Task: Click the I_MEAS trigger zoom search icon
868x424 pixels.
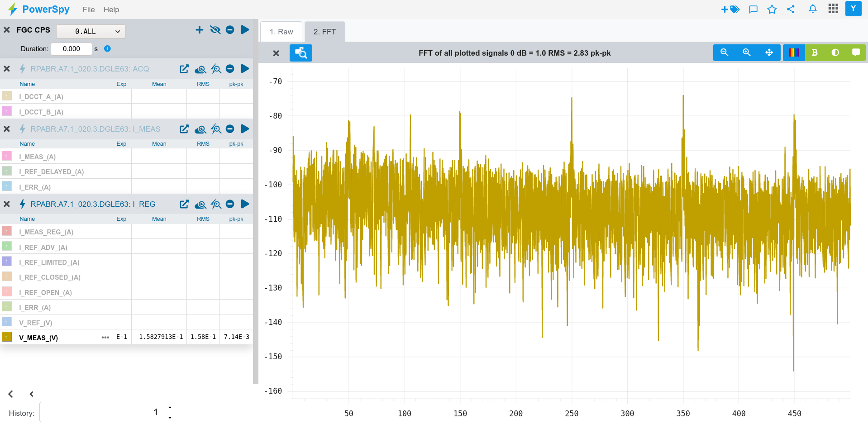Action: point(216,129)
